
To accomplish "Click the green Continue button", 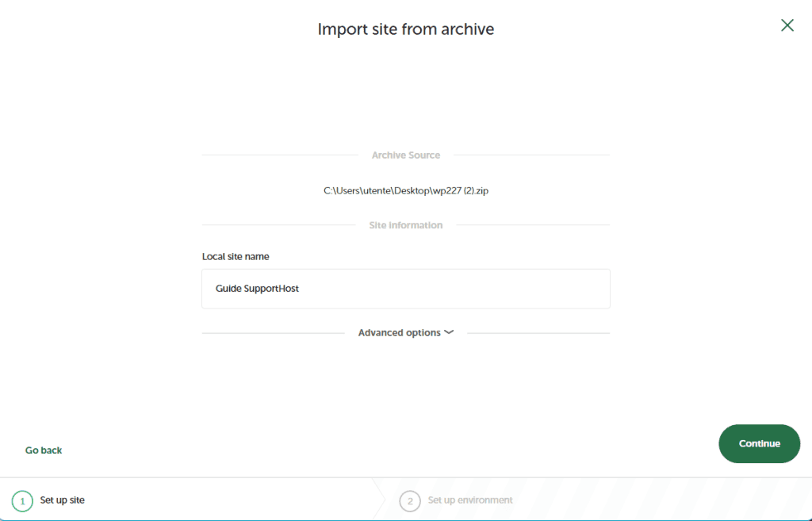I will pos(758,443).
